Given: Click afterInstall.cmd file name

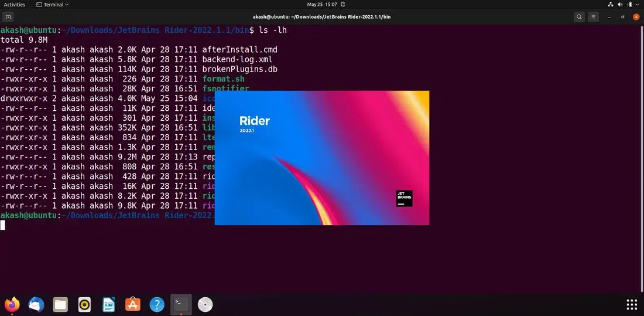Looking at the screenshot, I should pyautogui.click(x=240, y=50).
